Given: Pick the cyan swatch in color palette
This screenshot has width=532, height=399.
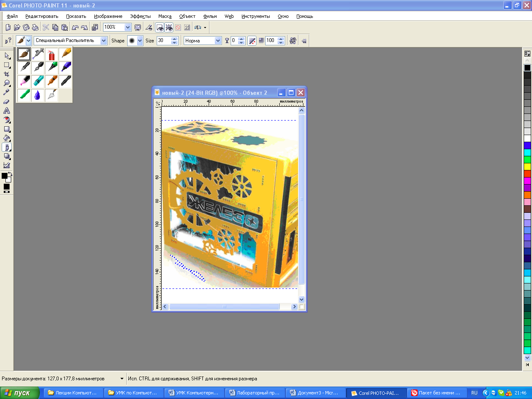Looking at the screenshot, I should (527, 153).
